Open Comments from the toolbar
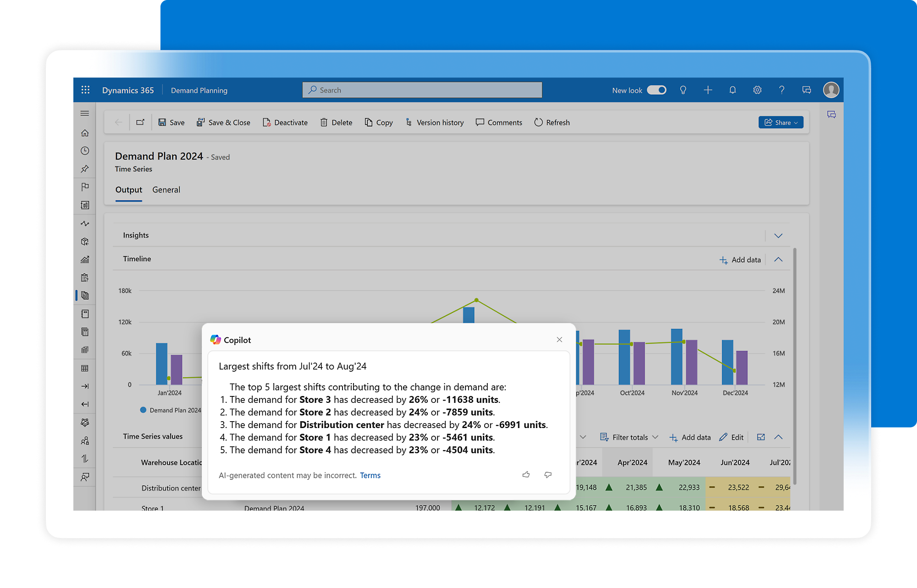 (498, 122)
